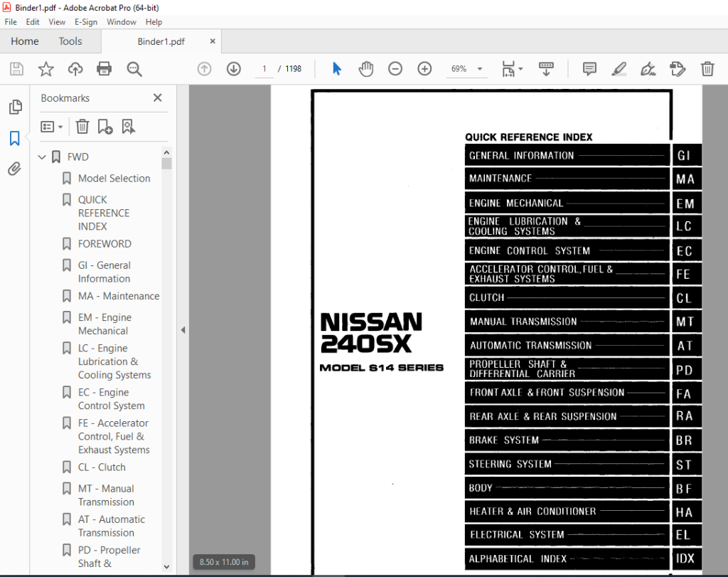The height and width of the screenshot is (577, 728).
Task: Activate the Selection arrow tool
Action: pos(337,69)
